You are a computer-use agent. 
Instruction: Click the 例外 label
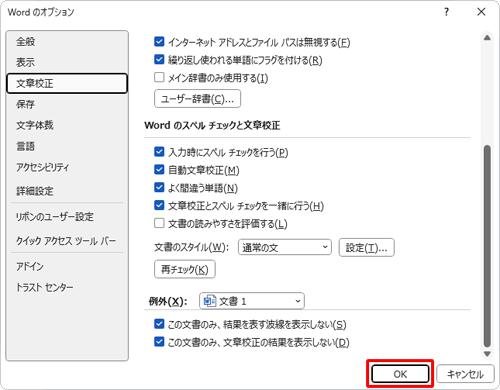168,301
